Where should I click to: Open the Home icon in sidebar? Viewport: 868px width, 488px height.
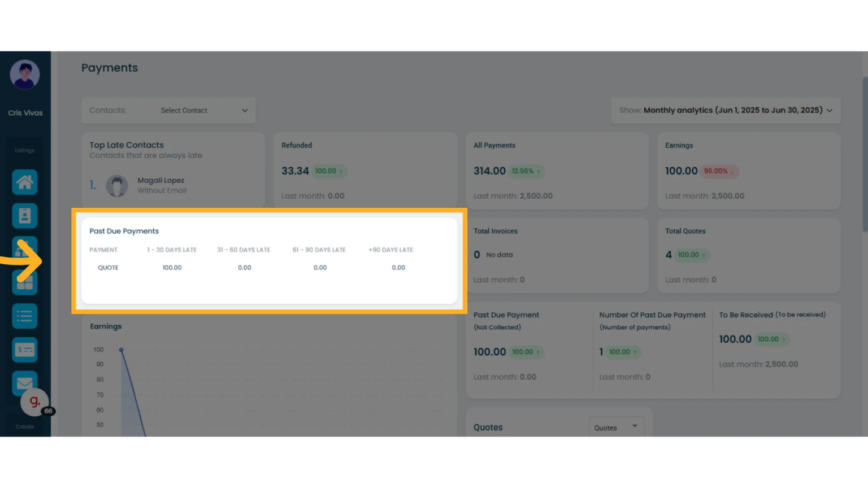24,182
